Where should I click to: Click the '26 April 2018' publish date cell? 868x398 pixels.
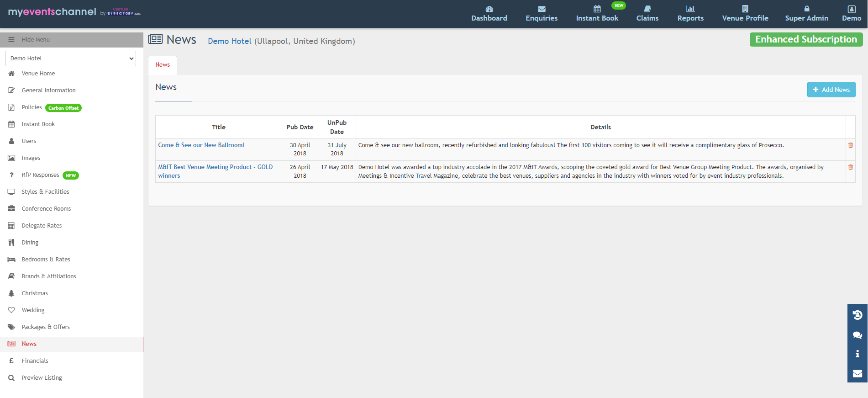click(x=300, y=171)
